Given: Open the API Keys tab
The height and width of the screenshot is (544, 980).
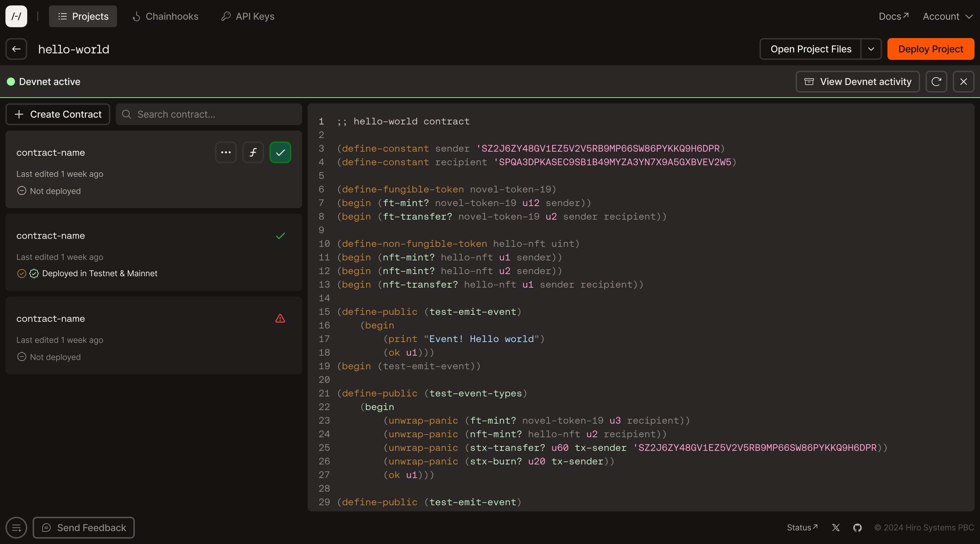Looking at the screenshot, I should pyautogui.click(x=248, y=16).
